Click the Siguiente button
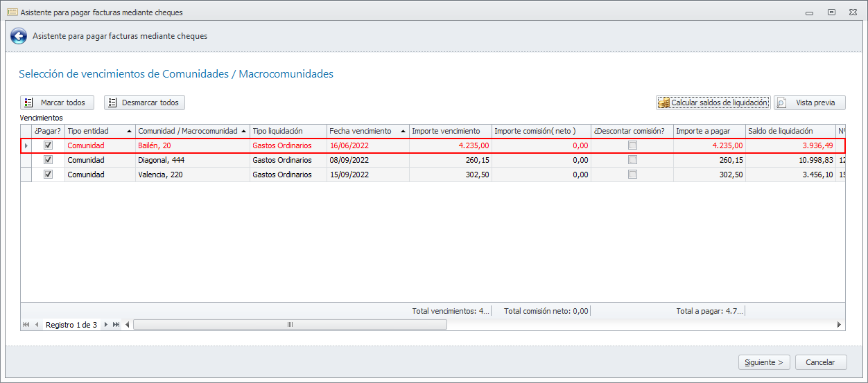This screenshot has height=383, width=868. click(x=764, y=362)
